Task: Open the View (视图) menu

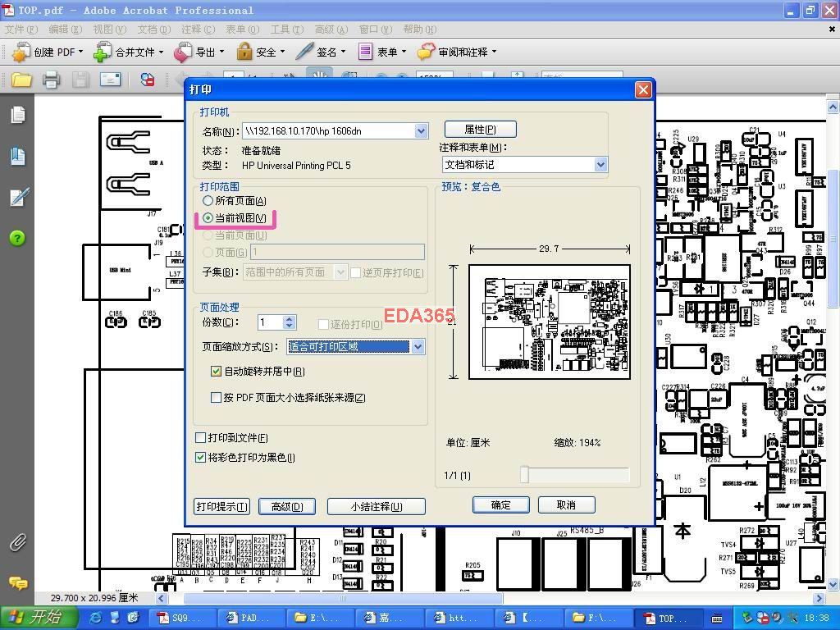Action: [x=109, y=30]
